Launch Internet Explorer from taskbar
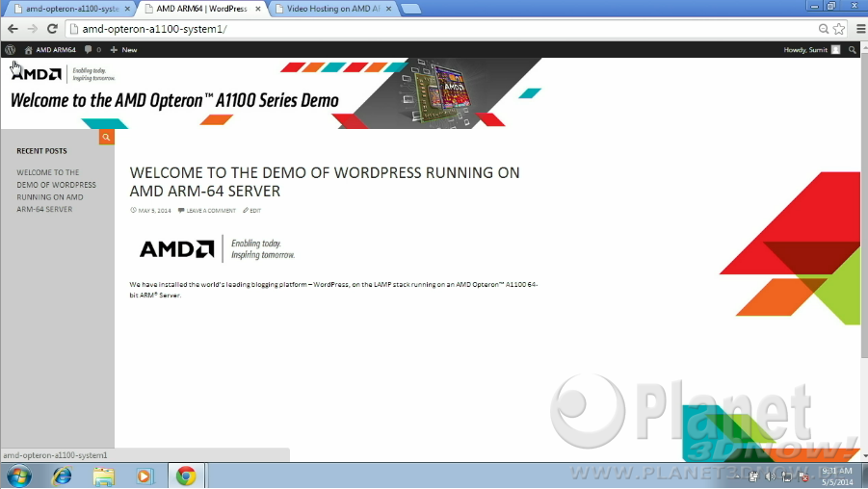868x489 pixels. coord(62,476)
